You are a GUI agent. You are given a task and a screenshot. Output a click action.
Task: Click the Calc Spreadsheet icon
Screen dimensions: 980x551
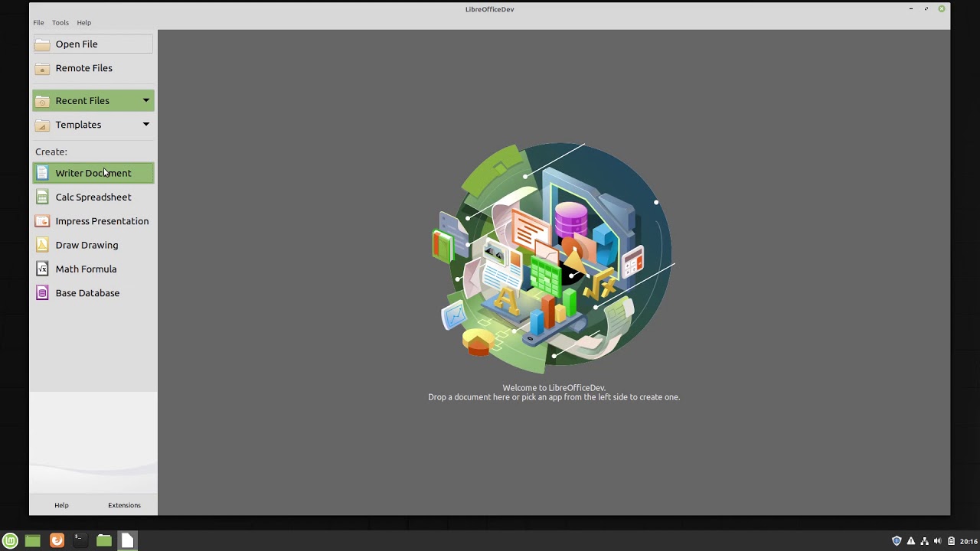coord(43,197)
